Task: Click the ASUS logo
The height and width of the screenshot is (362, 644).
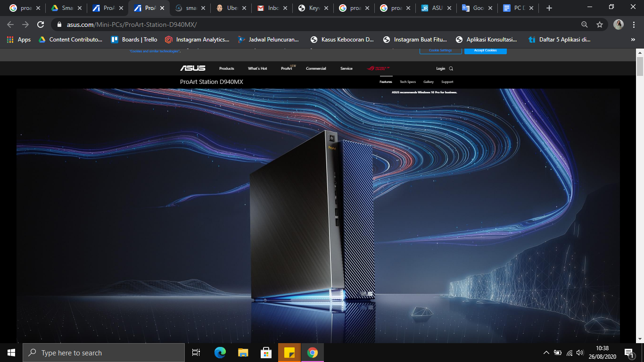Action: coord(193,68)
